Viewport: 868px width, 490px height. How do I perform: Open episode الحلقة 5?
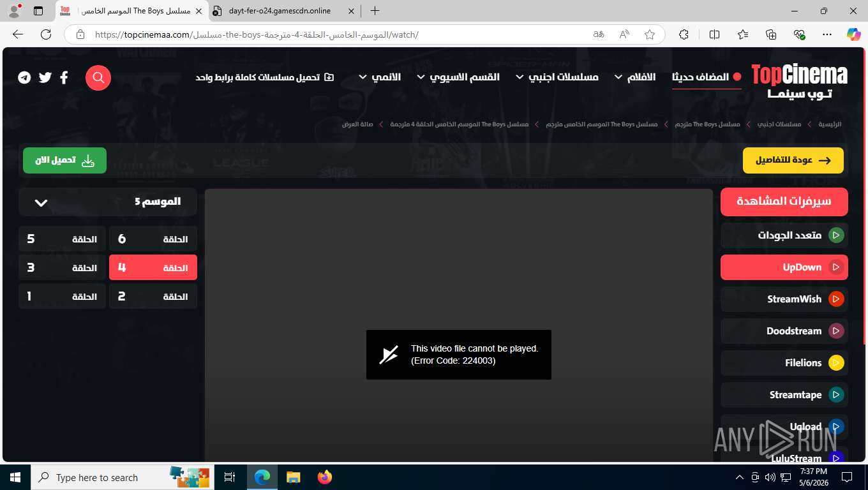coord(62,239)
